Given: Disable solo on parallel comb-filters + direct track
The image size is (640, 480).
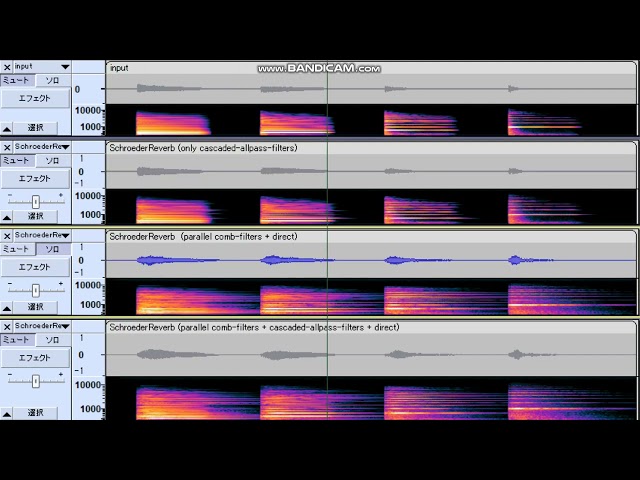Looking at the screenshot, I should pos(53,249).
